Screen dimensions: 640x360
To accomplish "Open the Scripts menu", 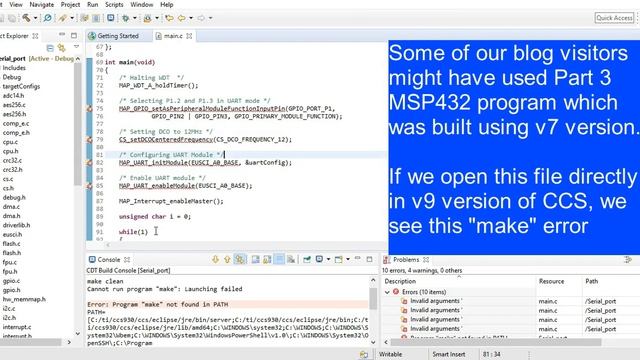I will pos(114,4).
